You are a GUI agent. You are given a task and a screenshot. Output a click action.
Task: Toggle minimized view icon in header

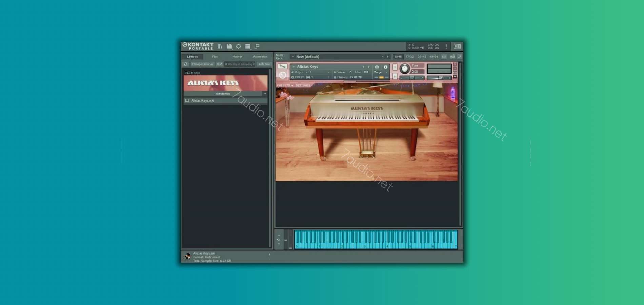point(257,46)
